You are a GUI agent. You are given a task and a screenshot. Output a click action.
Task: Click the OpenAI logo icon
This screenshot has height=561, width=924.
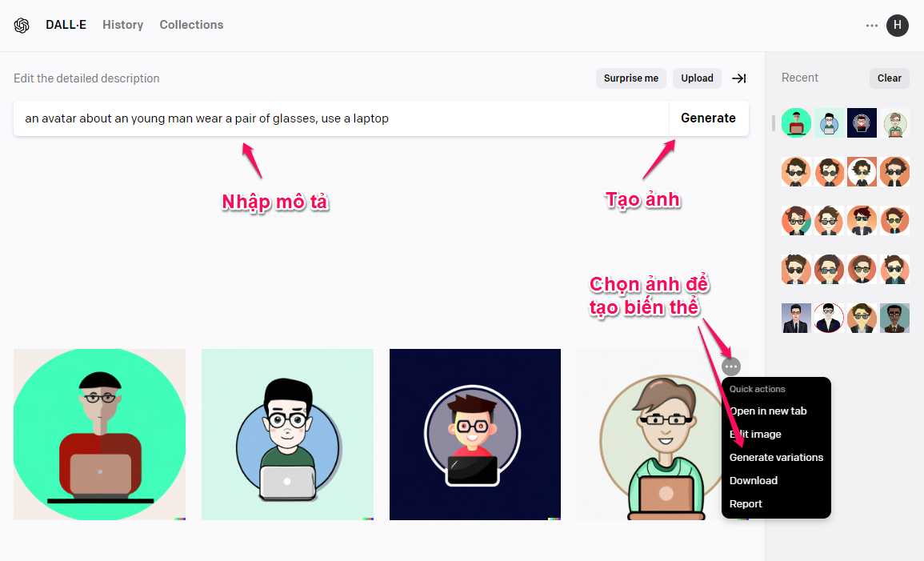(22, 26)
